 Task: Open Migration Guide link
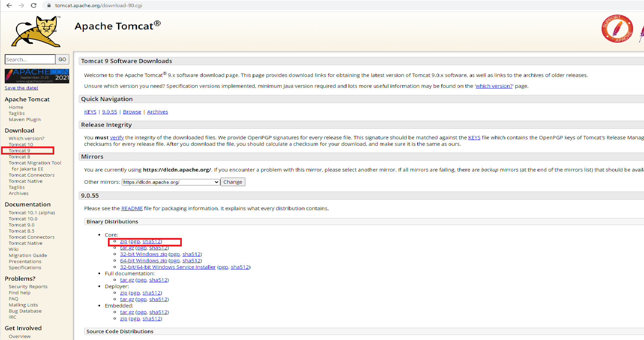tap(28, 255)
